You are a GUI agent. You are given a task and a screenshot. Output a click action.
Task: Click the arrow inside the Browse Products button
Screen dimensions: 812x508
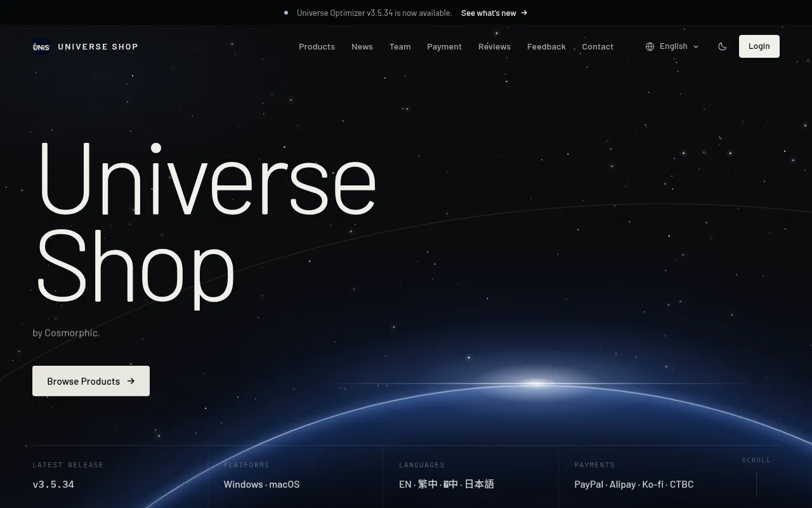tap(131, 381)
